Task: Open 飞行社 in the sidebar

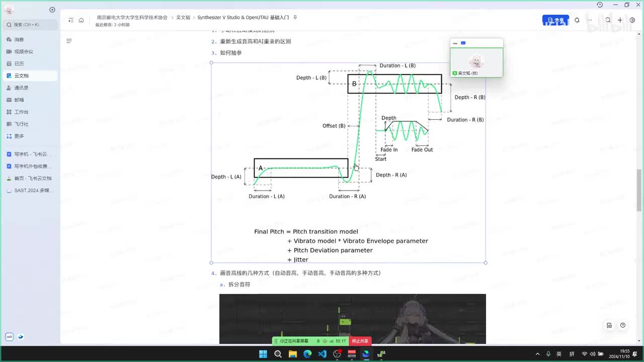Action: tap(29, 124)
